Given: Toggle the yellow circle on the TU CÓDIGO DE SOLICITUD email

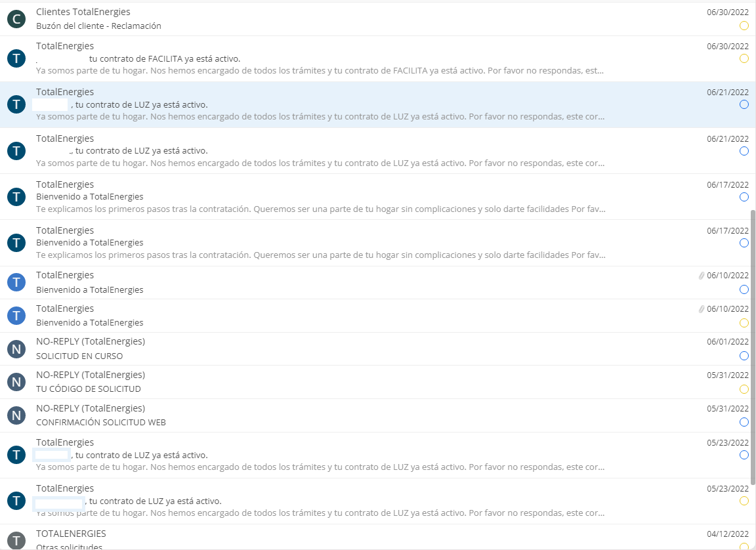Looking at the screenshot, I should tap(744, 389).
